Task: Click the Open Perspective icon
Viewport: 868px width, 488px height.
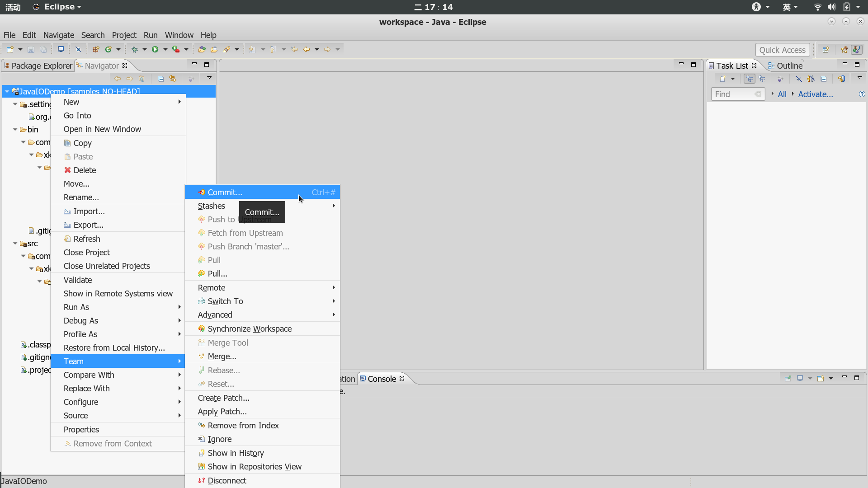Action: click(x=826, y=50)
